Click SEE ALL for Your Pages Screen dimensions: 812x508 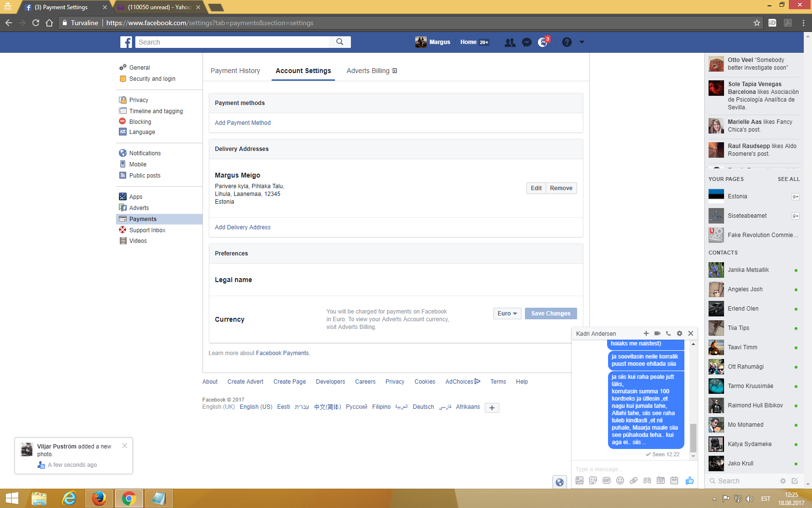[x=789, y=179]
